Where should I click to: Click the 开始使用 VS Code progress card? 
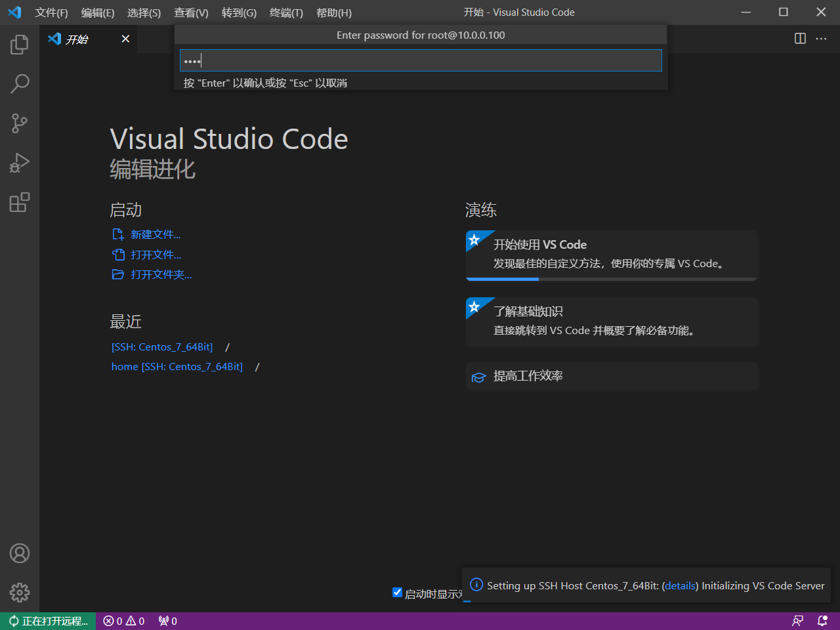point(612,255)
